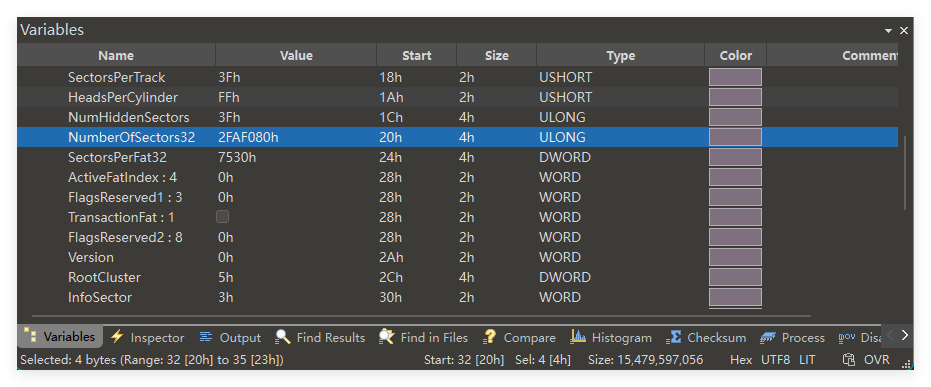
Task: Select the NumberOfSectors32 variable row
Action: pos(457,137)
